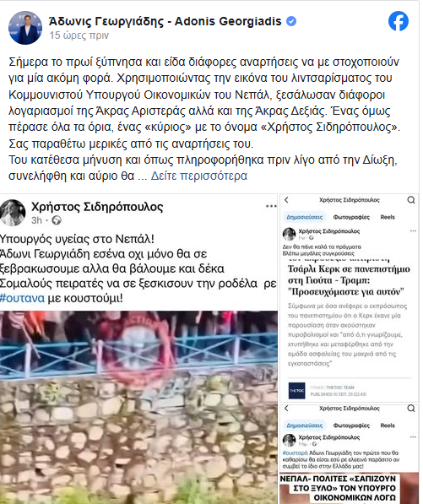Open Χρήστος Σιδηρόπουλος avatar in main post
Image resolution: width=423 pixels, height=504 pixels.
(x=13, y=213)
